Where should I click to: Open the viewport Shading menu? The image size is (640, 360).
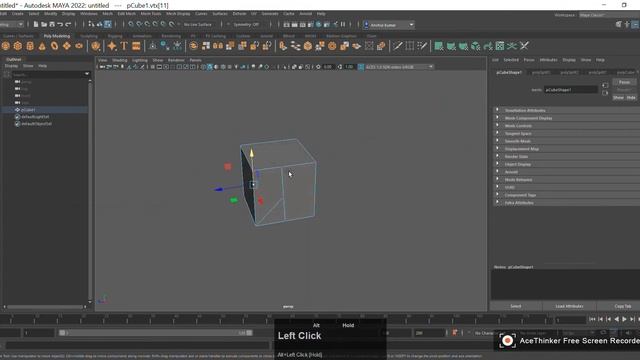120,60
